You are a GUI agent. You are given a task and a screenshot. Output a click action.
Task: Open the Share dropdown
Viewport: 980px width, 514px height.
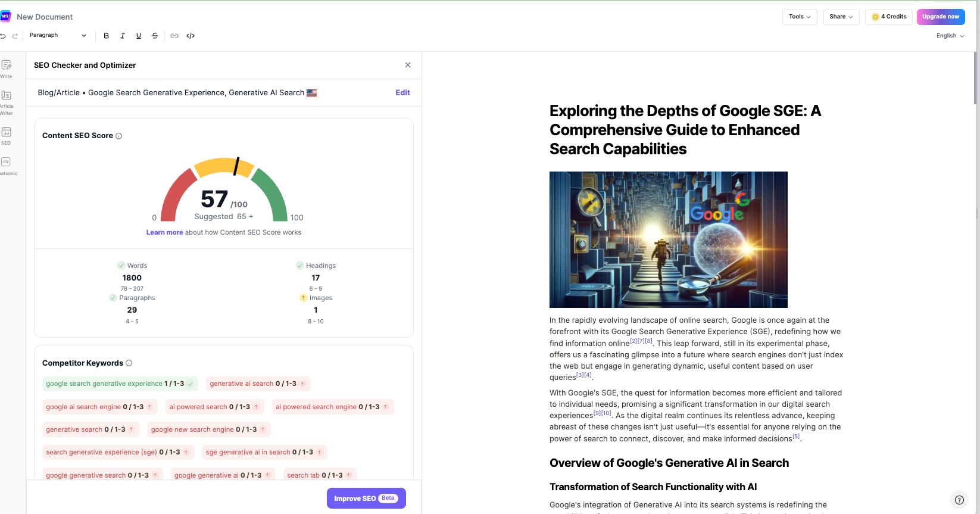(841, 17)
